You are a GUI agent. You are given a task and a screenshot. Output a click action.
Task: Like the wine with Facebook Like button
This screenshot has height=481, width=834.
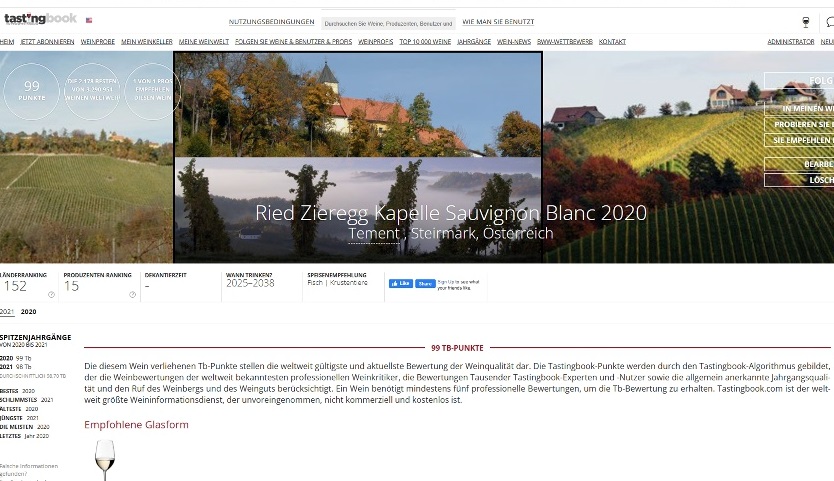tap(401, 284)
